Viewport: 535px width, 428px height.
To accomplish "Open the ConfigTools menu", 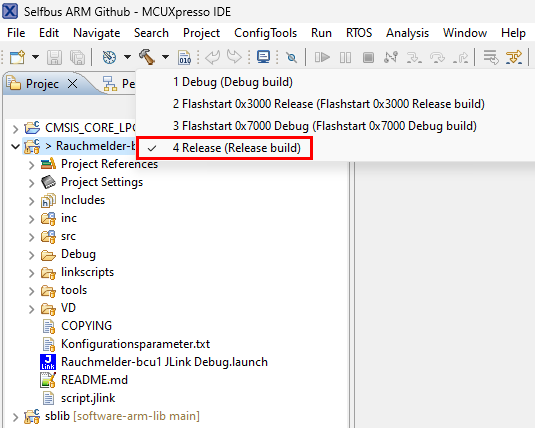I will tap(265, 33).
